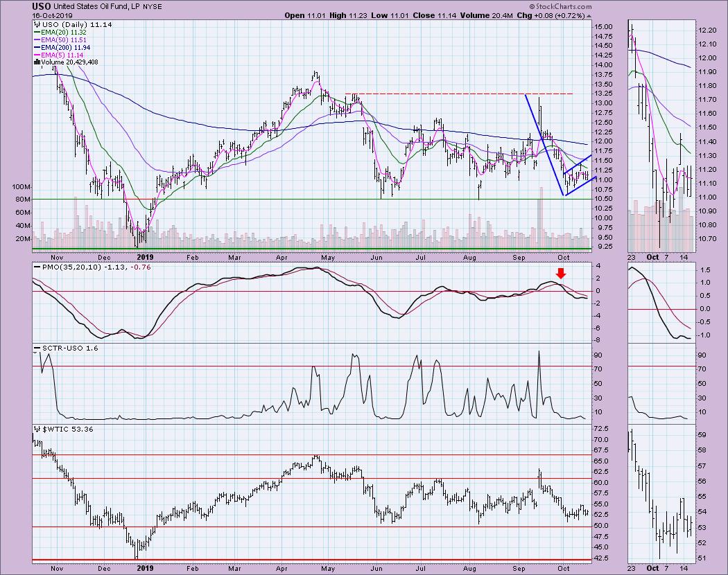Viewport: 728px width, 575px height.
Task: Click the Open 11.01 value
Action: [305, 15]
